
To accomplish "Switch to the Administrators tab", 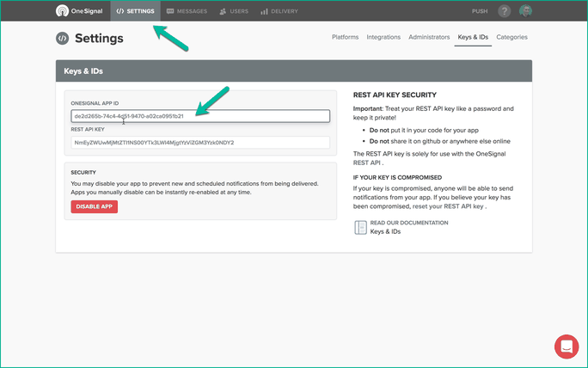I will click(429, 37).
